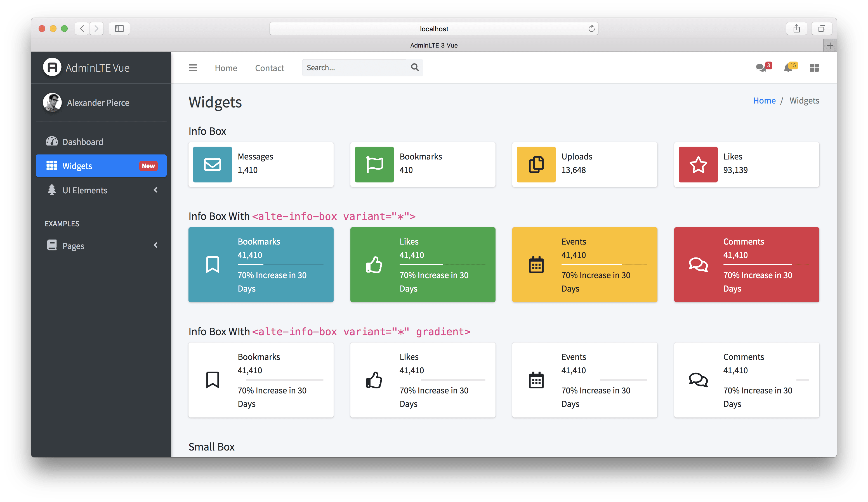Click the Messages envelope icon box

(x=212, y=165)
